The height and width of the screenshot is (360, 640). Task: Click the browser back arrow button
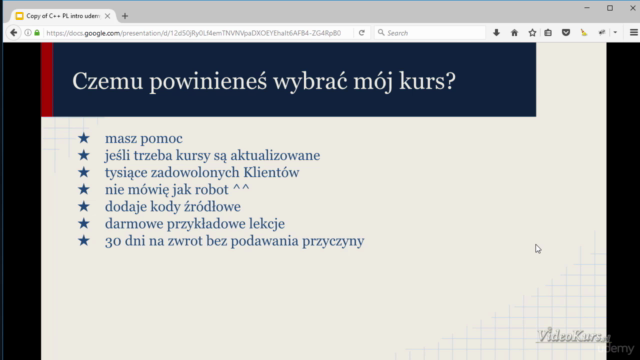13,33
